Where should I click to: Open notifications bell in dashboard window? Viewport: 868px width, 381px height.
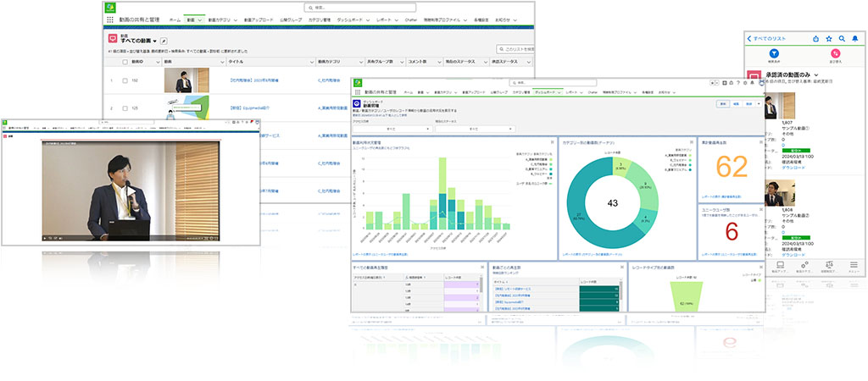tap(752, 82)
